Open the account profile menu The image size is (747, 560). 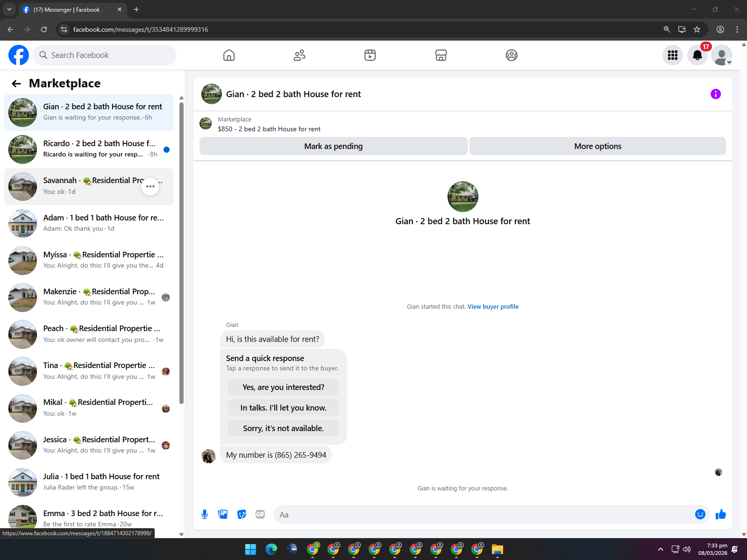click(722, 55)
